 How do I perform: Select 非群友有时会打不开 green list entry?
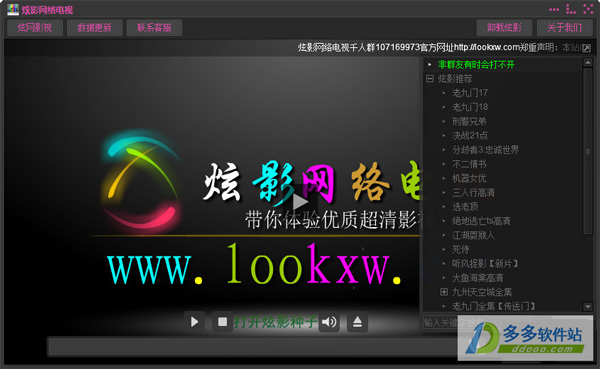coord(476,65)
